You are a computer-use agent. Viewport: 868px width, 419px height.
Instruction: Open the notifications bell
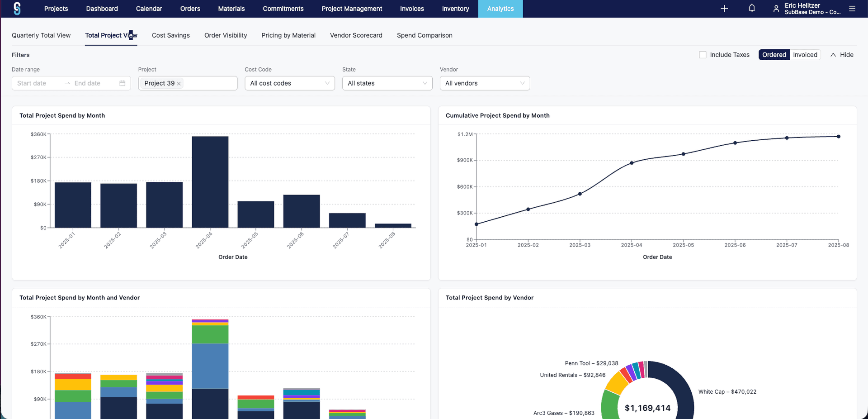click(x=752, y=8)
